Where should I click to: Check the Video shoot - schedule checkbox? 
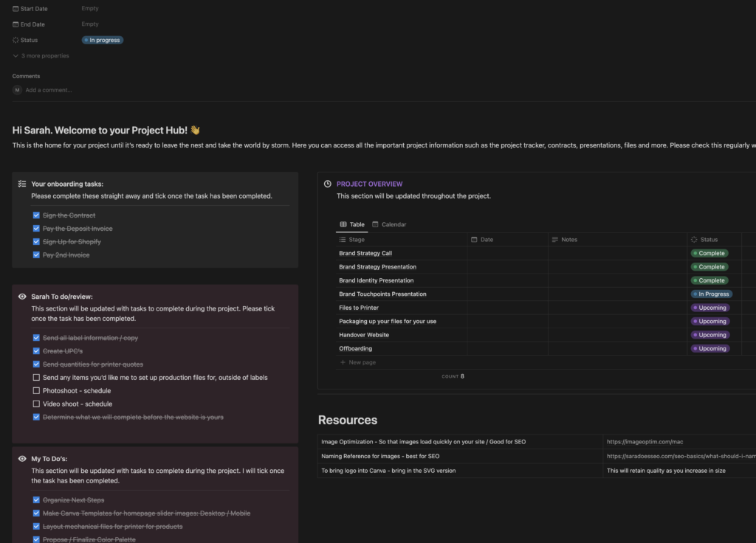[36, 404]
